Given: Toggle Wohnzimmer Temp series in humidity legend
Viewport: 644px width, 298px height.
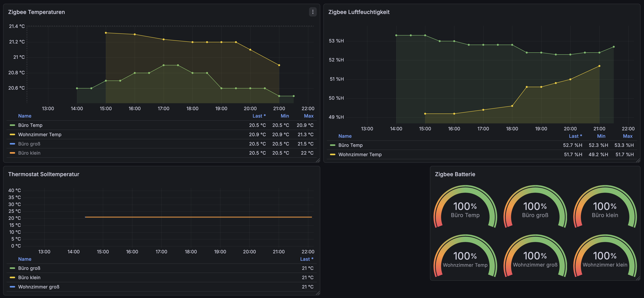Looking at the screenshot, I should tap(360, 155).
